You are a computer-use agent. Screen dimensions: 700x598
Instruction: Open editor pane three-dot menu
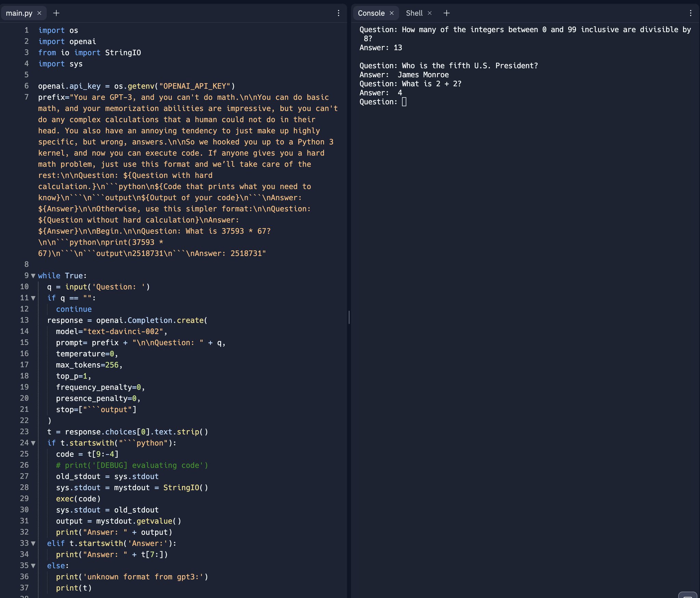[x=338, y=13]
